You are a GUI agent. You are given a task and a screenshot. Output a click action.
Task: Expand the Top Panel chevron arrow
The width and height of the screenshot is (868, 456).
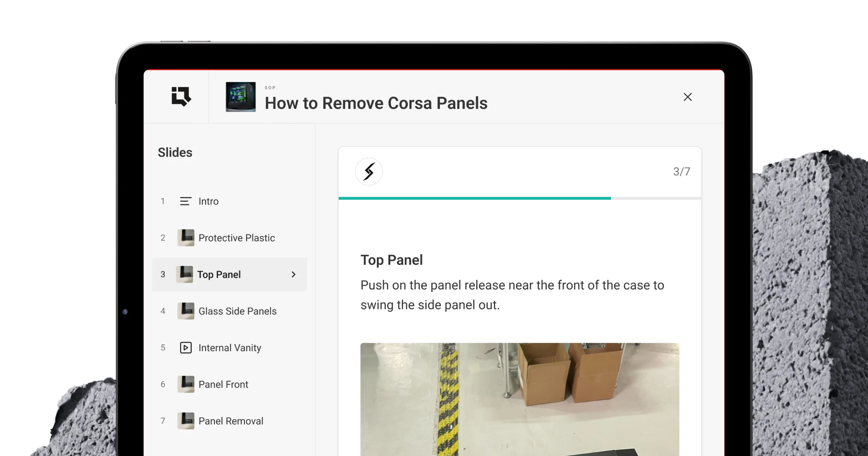(293, 275)
